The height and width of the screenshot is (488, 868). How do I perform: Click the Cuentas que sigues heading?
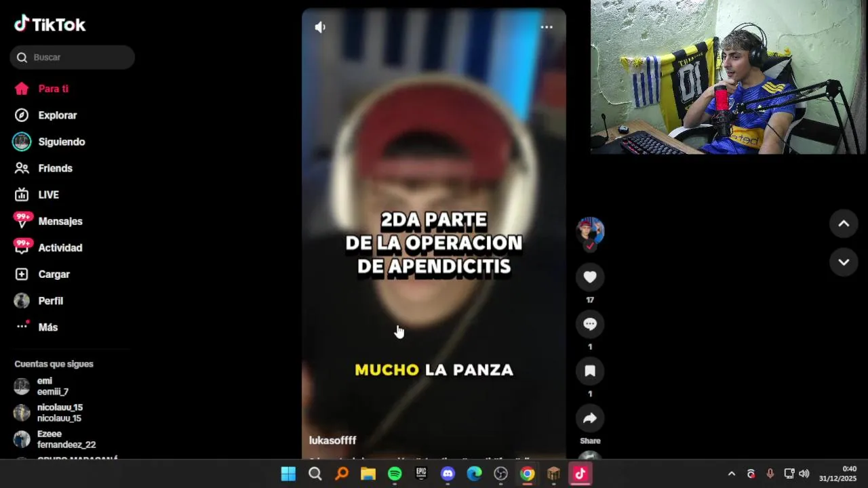(54, 364)
